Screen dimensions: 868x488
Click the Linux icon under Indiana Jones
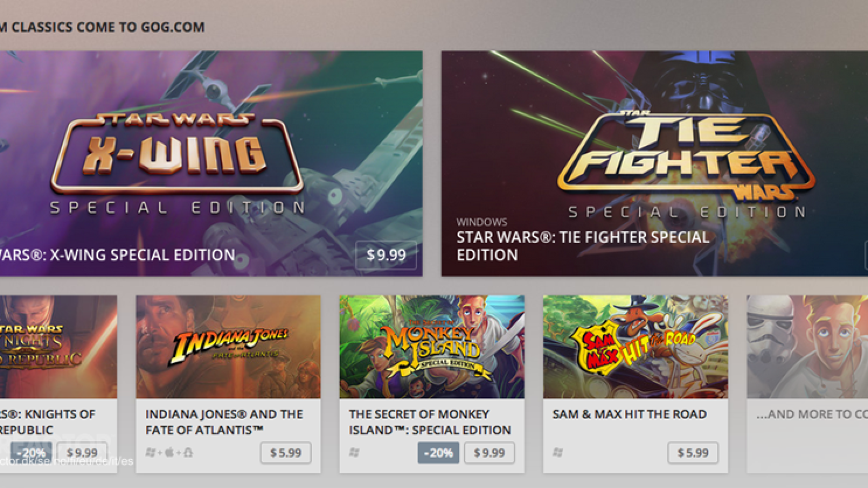tap(188, 452)
